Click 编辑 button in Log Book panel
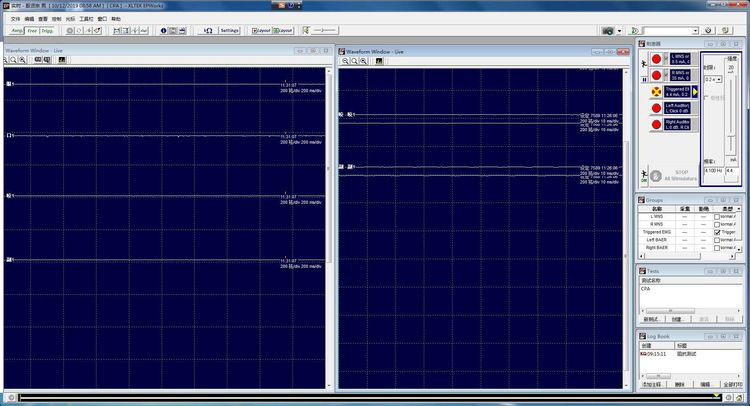This screenshot has height=406, width=750. click(705, 384)
